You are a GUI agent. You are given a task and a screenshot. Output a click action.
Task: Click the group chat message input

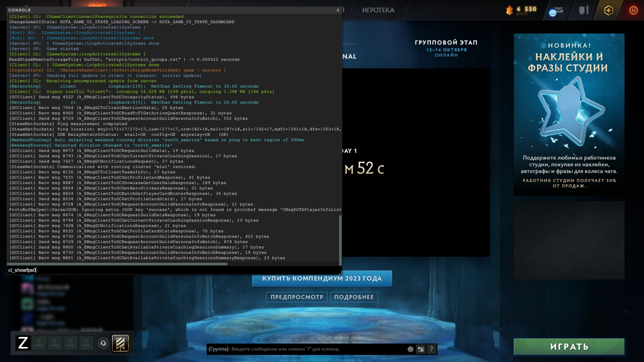[x=306, y=349]
